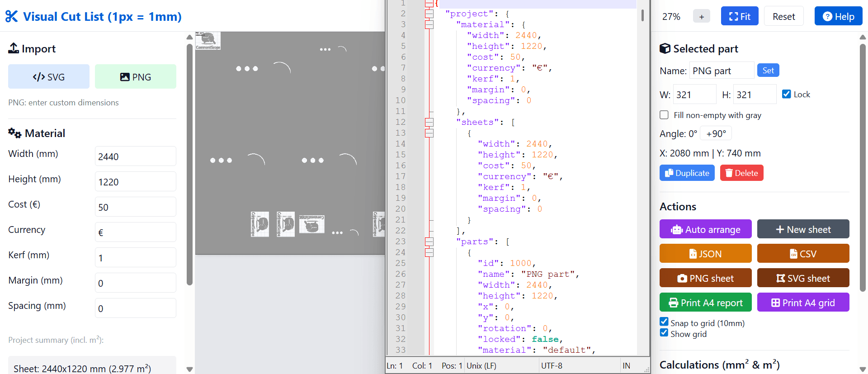Screen dimensions: 868x374
Task: Collapse the "parts" fold marker on line 23
Action: tap(429, 242)
